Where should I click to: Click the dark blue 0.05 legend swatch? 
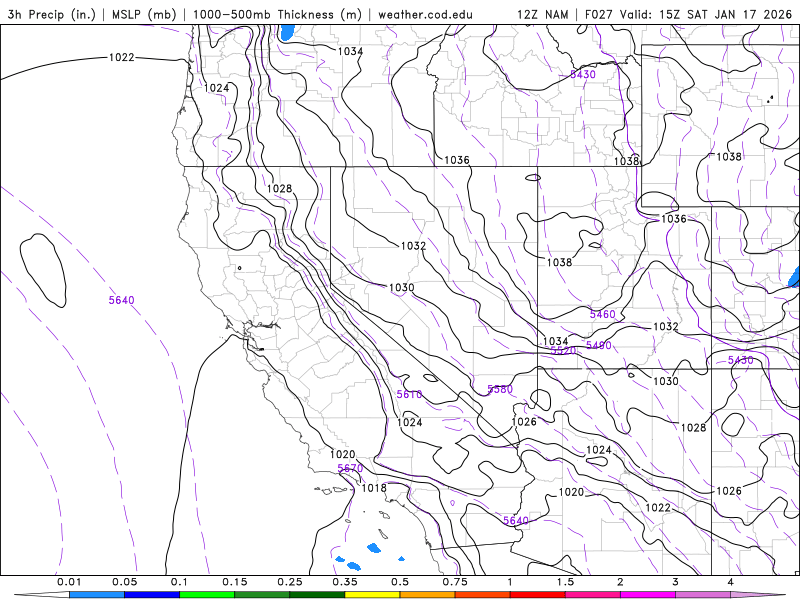coord(152,595)
